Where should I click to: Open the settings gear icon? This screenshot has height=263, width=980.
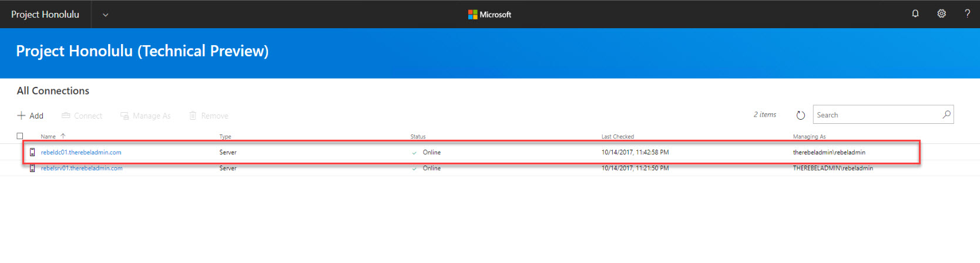941,14
